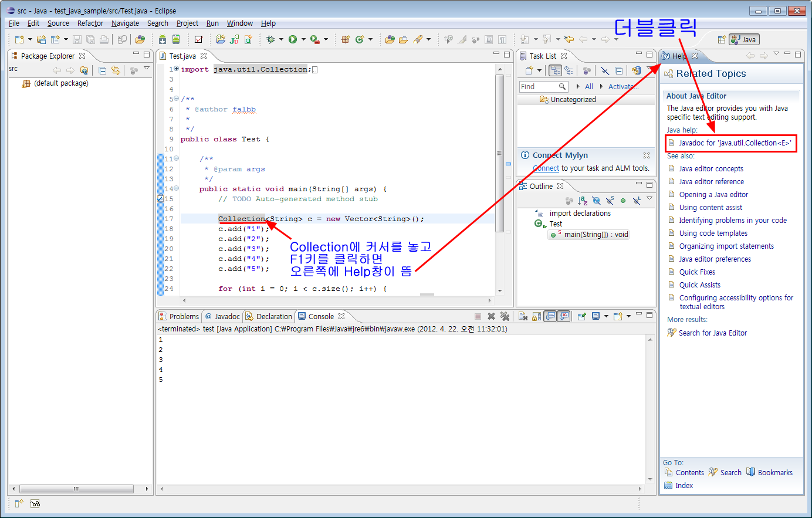Toggle Show Console When Standard Out Changes
The image size is (812, 518).
550,316
